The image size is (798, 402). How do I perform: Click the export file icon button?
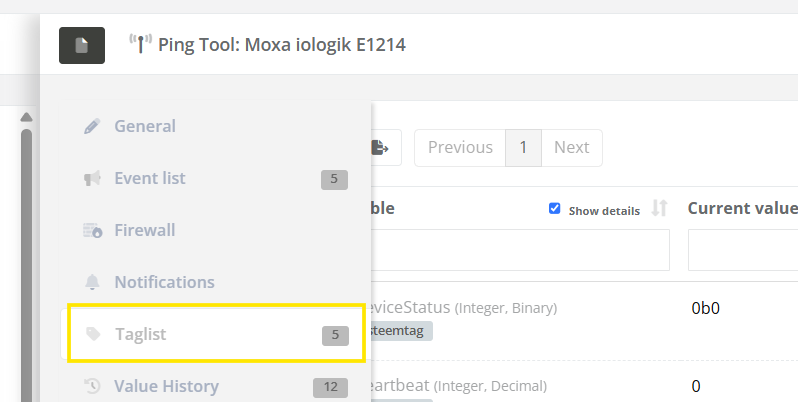click(x=381, y=148)
